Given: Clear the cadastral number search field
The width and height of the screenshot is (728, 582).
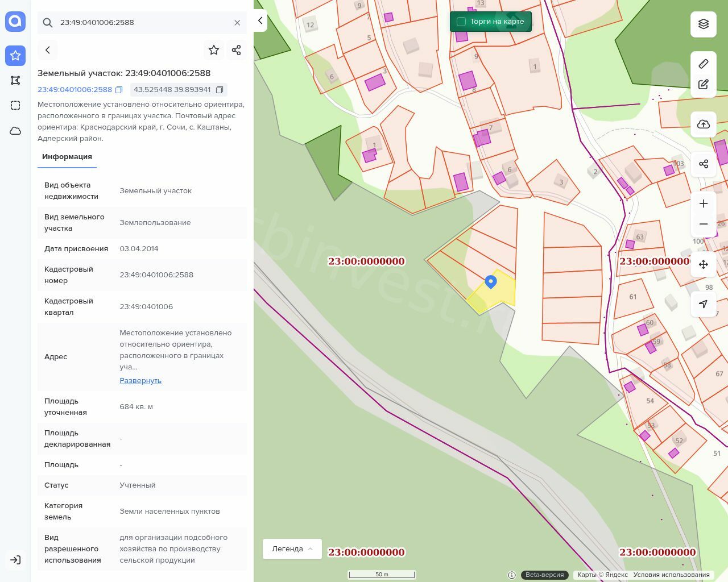Looking at the screenshot, I should point(237,23).
